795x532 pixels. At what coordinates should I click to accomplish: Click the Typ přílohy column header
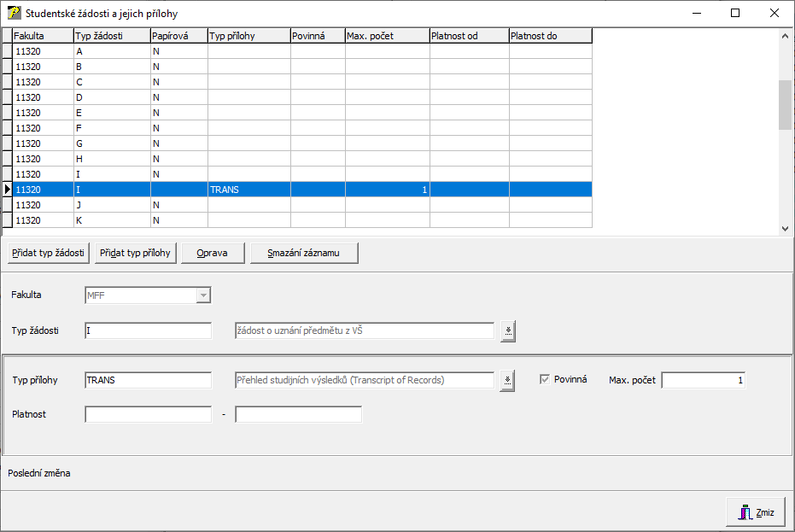pos(248,36)
